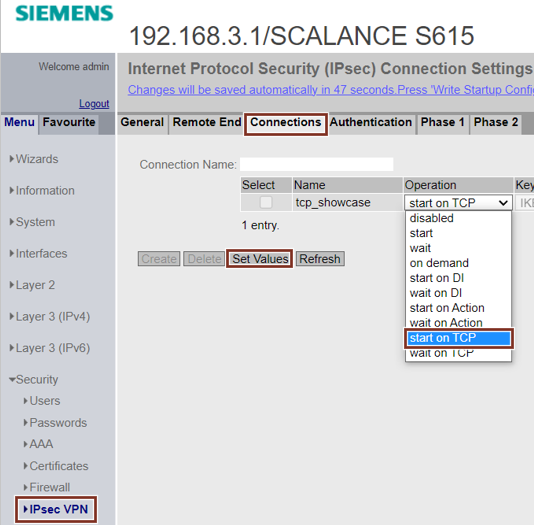
Task: Expand the System menu entry
Action: pos(32,222)
